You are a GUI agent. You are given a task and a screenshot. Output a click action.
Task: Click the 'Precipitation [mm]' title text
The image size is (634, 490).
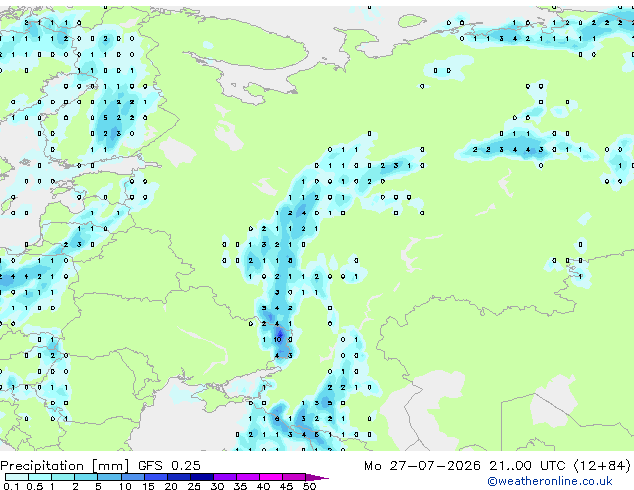(x=65, y=466)
